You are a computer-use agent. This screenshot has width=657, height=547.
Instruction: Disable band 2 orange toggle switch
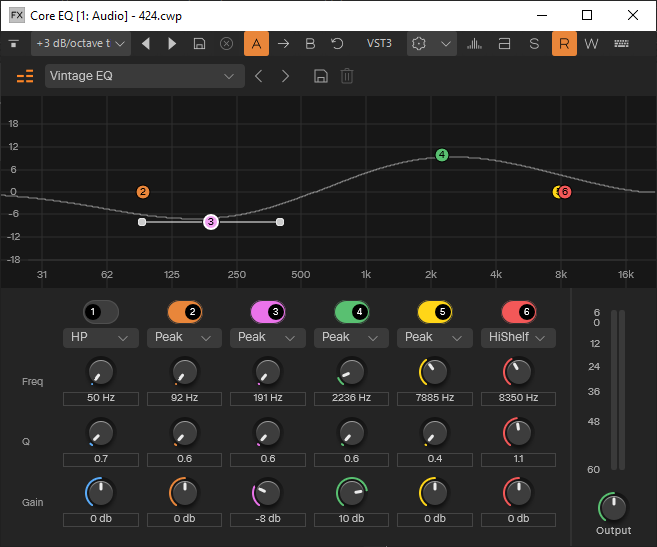[184, 312]
